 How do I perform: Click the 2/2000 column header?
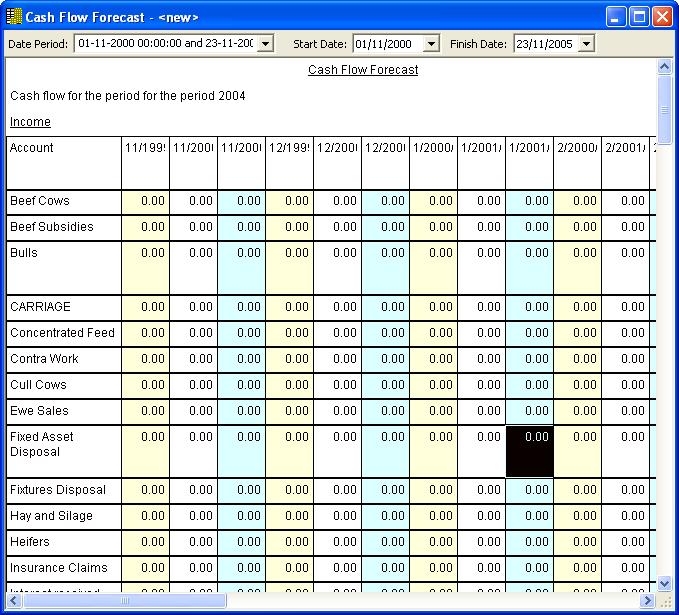click(577, 163)
